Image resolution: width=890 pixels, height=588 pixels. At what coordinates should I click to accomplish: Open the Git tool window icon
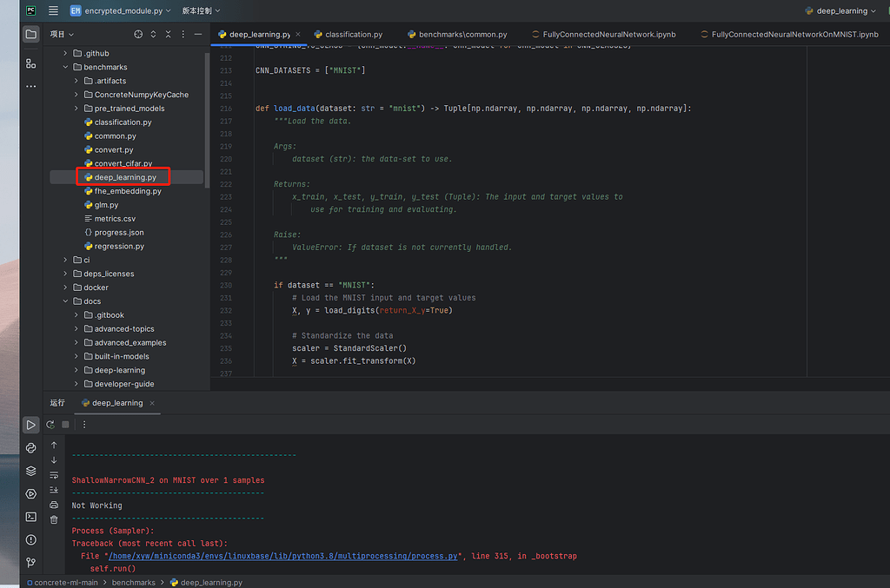30,563
